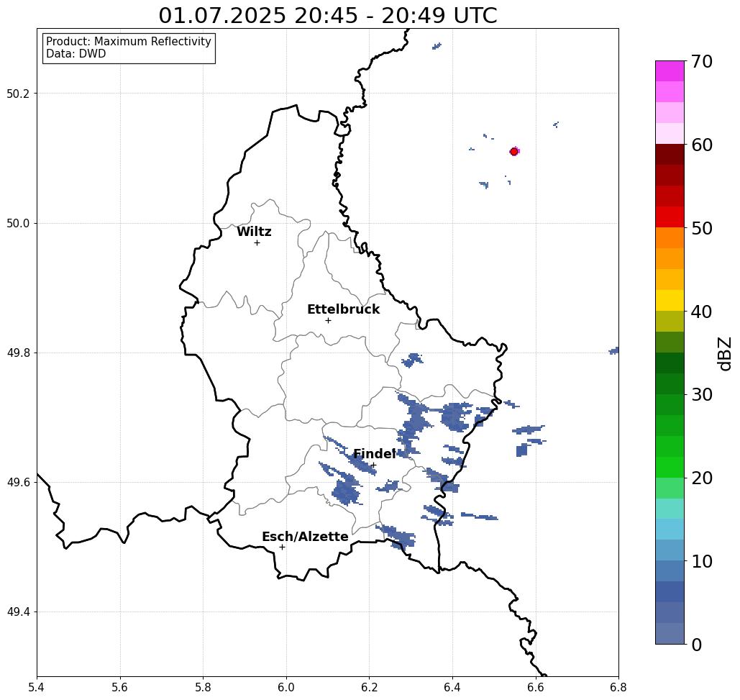Click the dBZ colorbar axis label

[724, 353]
